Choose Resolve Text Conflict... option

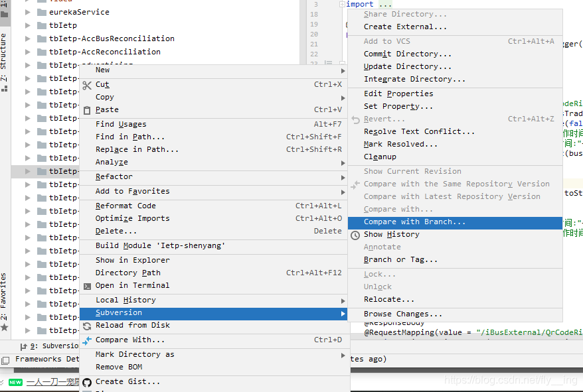455,132
